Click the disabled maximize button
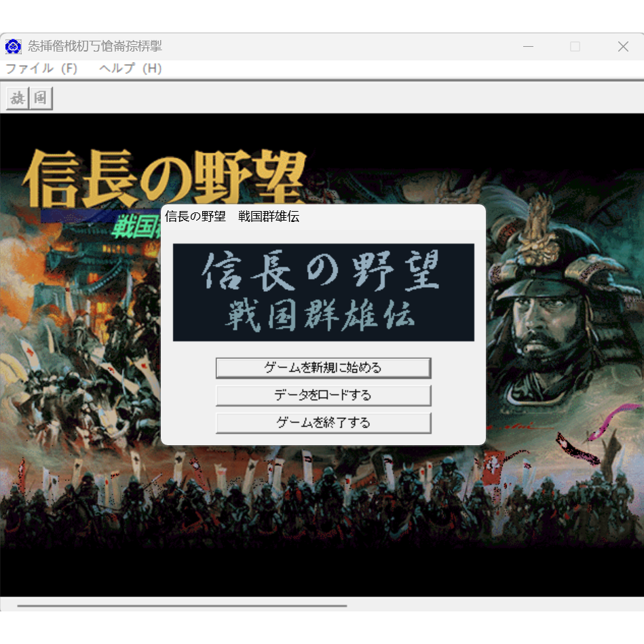The image size is (644, 644). click(575, 46)
